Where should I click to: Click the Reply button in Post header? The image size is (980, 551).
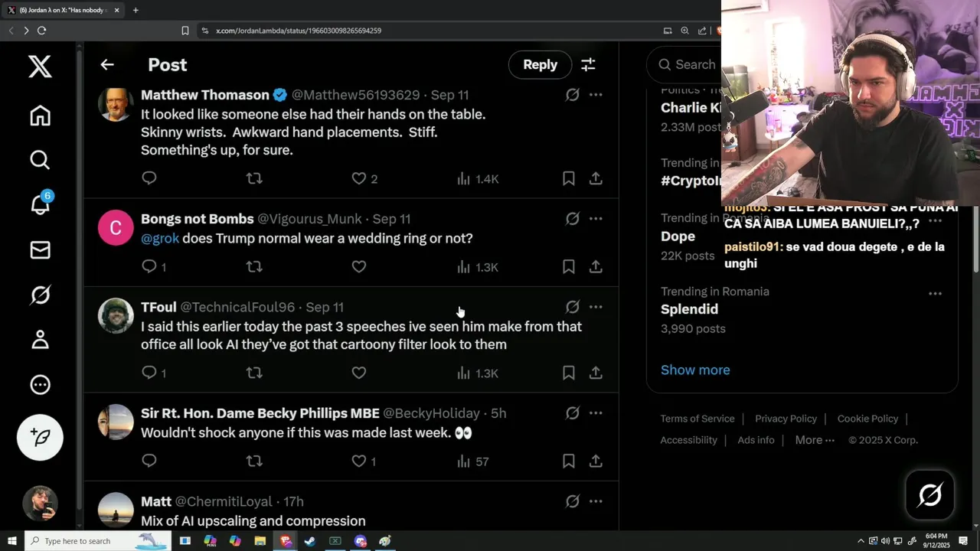540,65
